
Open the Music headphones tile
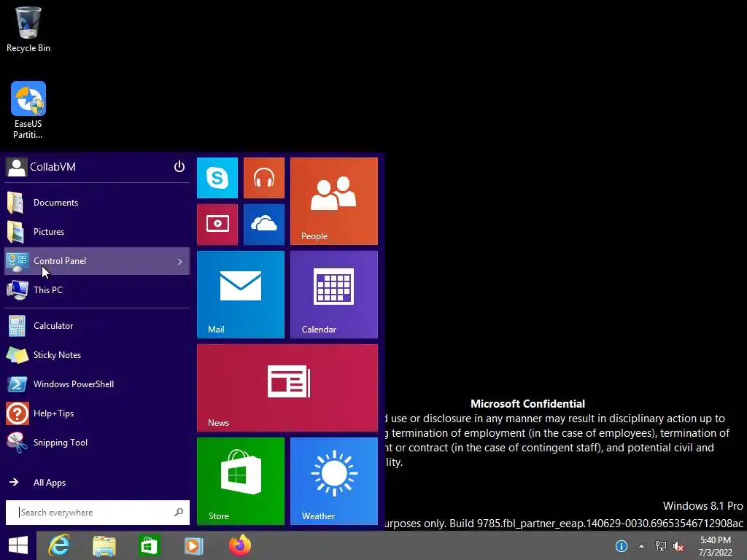[x=264, y=178]
